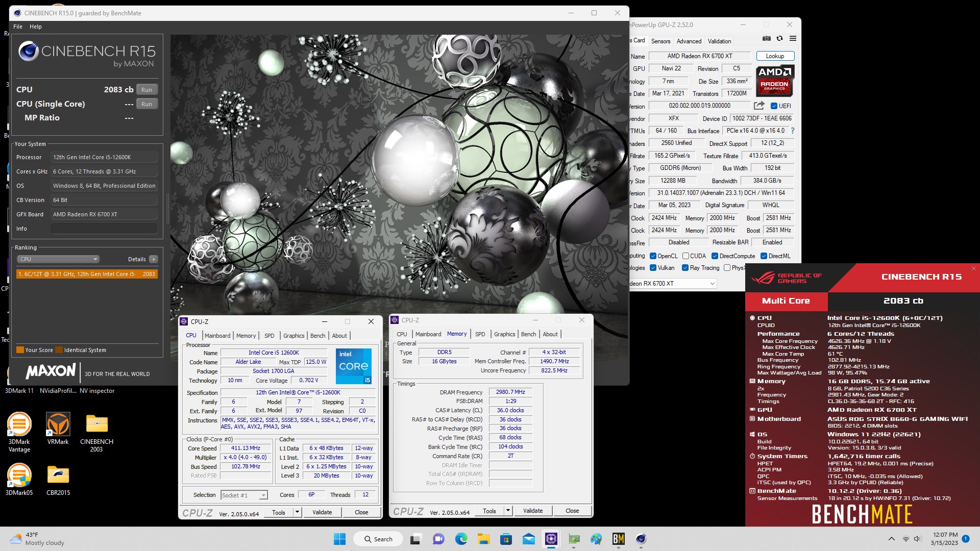Open CBR2015 folder on desktop
The width and height of the screenshot is (980, 551).
(x=58, y=480)
